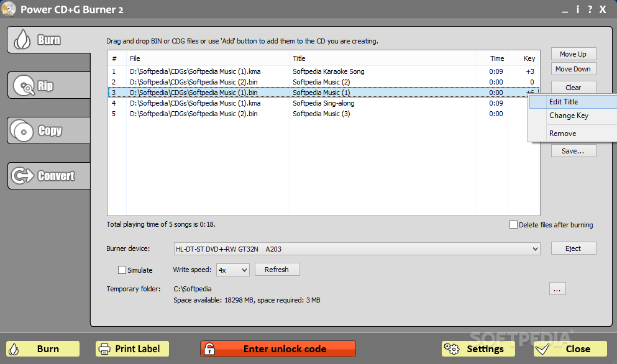617x364 pixels.
Task: Click the Clear button
Action: point(574,87)
